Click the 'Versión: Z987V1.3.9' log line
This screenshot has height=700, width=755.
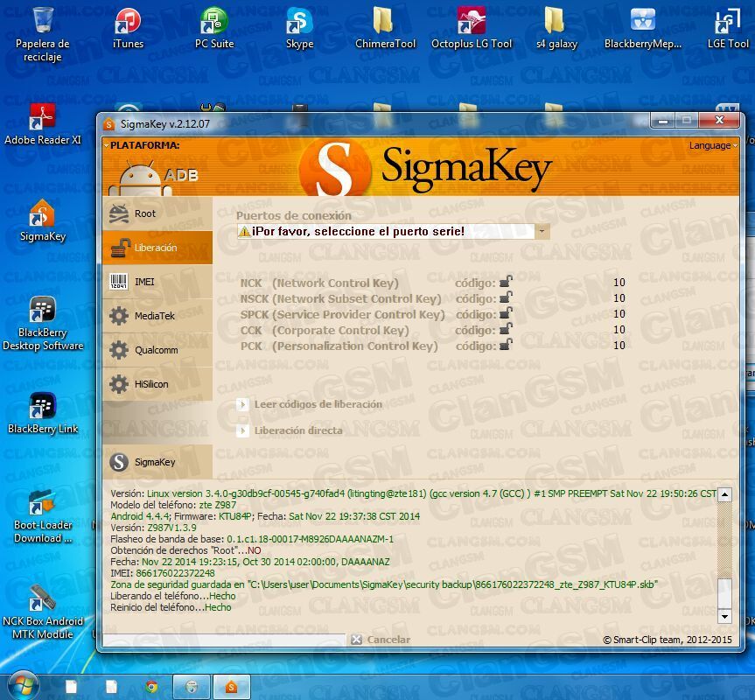click(154, 528)
